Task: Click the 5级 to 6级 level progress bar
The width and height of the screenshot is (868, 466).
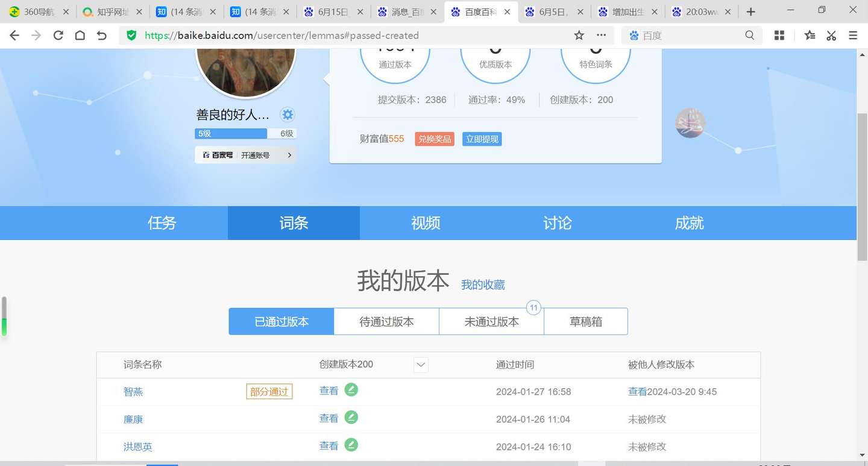Action: pyautogui.click(x=245, y=133)
